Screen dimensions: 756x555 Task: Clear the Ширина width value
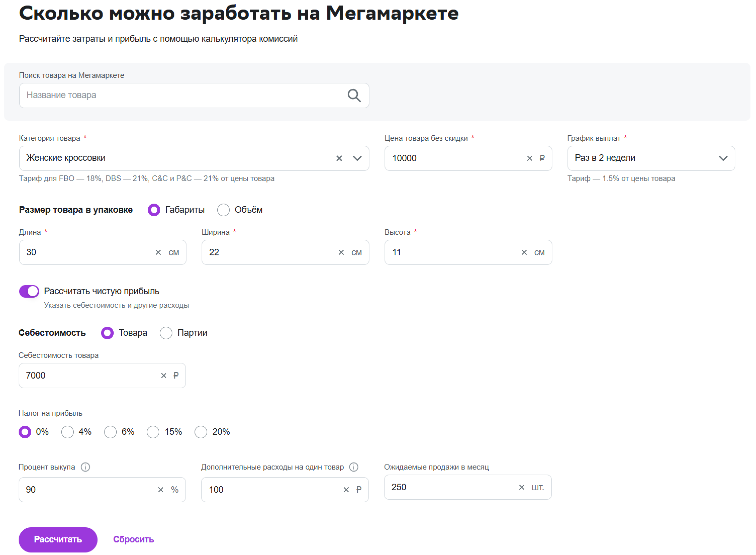click(341, 252)
